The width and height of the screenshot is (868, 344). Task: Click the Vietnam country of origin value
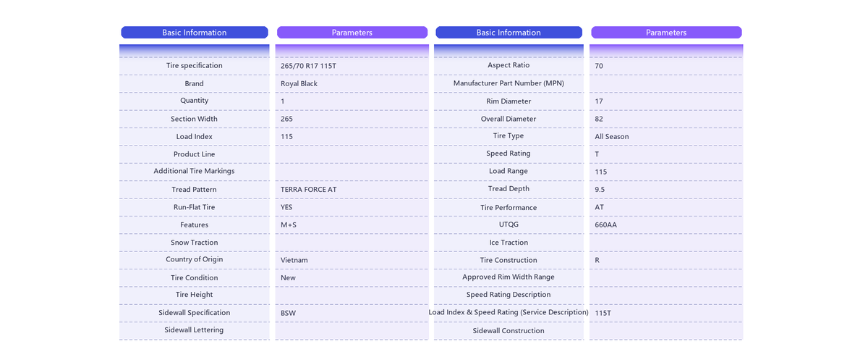(x=294, y=260)
